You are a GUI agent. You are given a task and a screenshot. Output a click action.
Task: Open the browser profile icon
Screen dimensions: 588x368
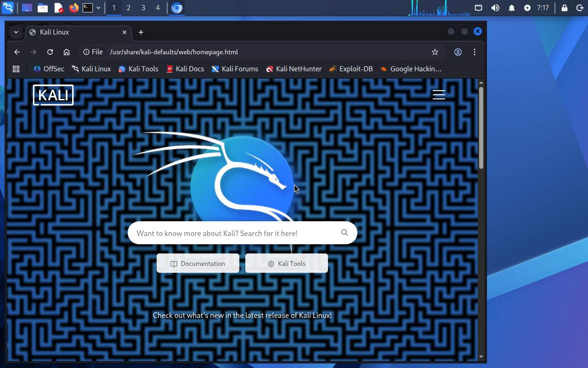click(458, 52)
